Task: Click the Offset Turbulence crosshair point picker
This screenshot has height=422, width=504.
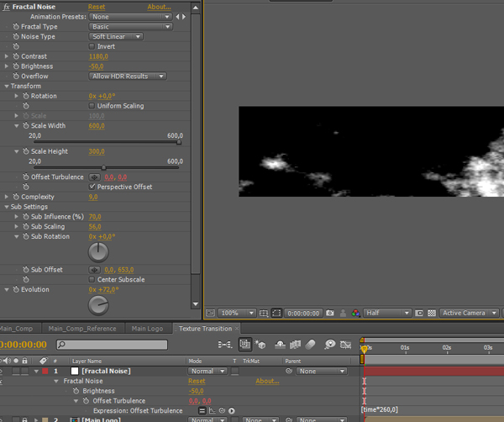Action: 94,177
